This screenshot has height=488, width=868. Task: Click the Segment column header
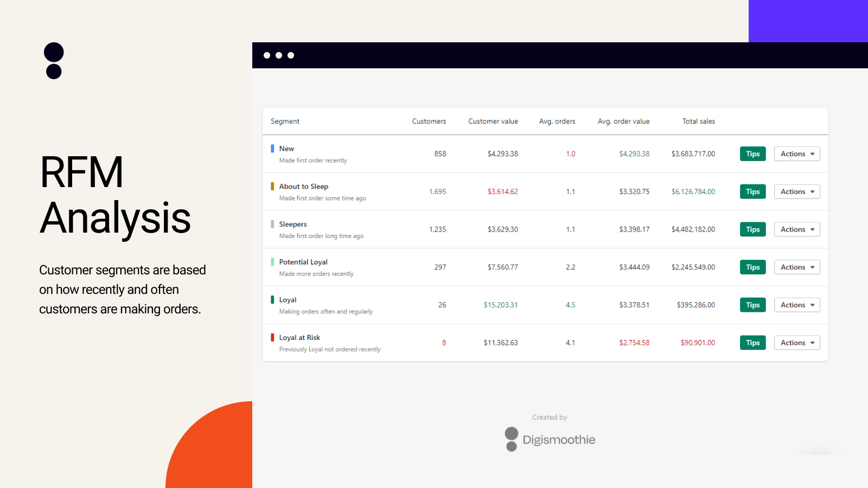pyautogui.click(x=285, y=121)
